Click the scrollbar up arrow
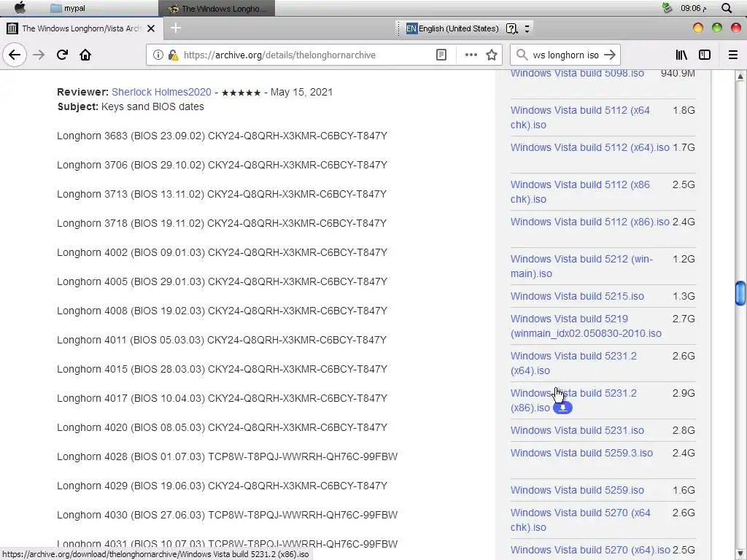Image resolution: width=747 pixels, height=560 pixels. point(740,76)
